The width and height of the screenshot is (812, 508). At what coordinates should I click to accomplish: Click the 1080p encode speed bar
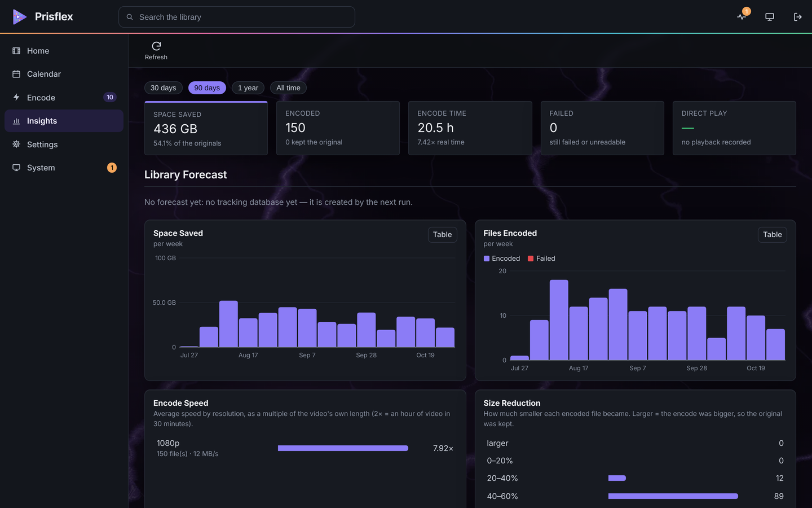(343, 448)
